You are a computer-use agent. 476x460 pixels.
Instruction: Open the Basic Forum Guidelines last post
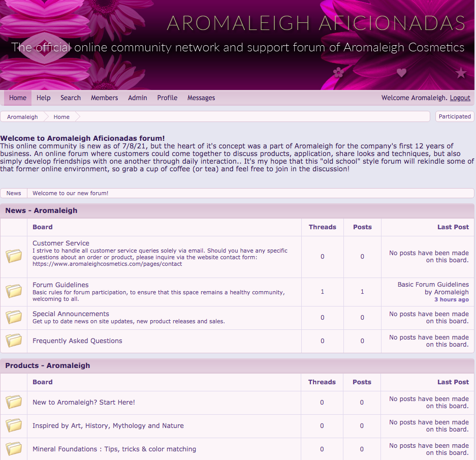tap(433, 284)
